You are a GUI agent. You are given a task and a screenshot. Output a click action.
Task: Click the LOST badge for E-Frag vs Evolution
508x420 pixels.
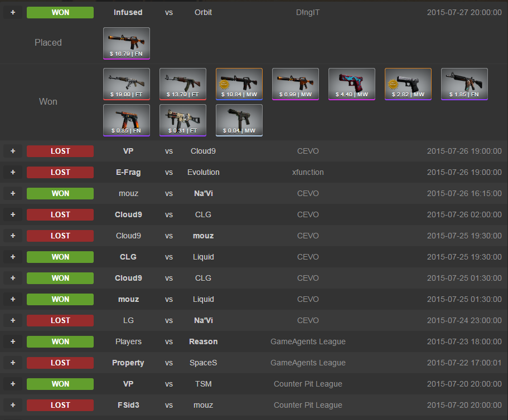click(x=60, y=172)
